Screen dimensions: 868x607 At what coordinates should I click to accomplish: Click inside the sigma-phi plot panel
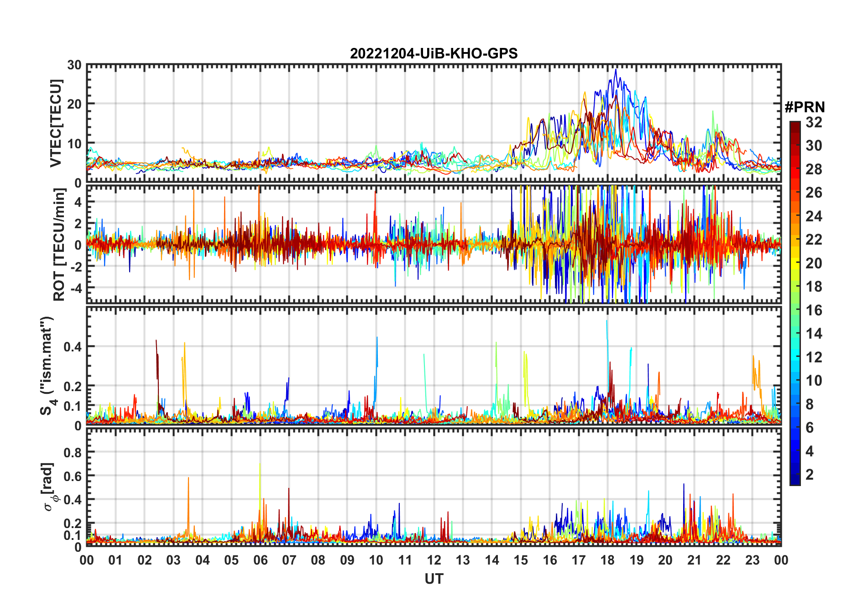tap(434, 487)
